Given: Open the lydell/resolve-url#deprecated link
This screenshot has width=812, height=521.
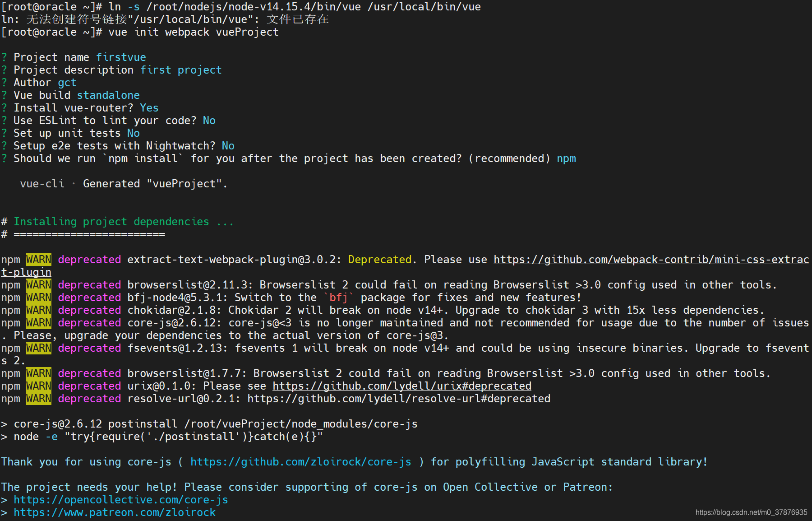Looking at the screenshot, I should point(399,399).
